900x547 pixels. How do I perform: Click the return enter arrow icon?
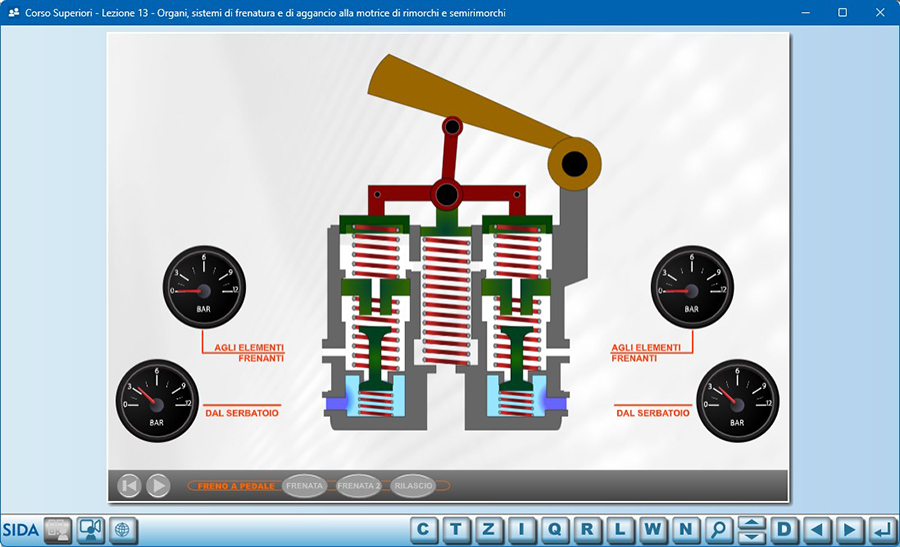[881, 529]
